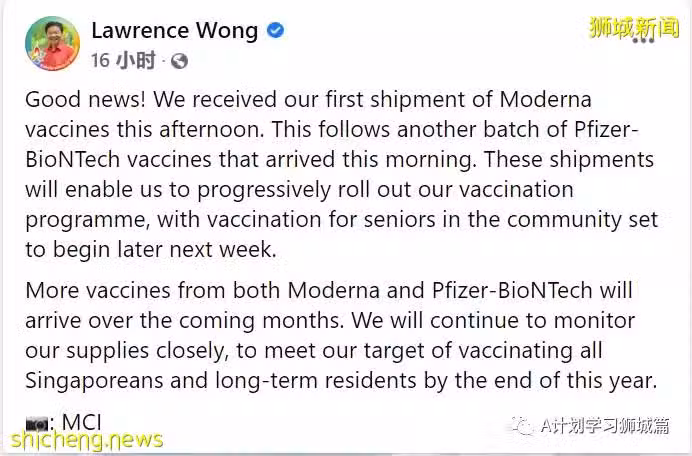
Task: Click the MCI photo credit text
Action: (x=82, y=422)
